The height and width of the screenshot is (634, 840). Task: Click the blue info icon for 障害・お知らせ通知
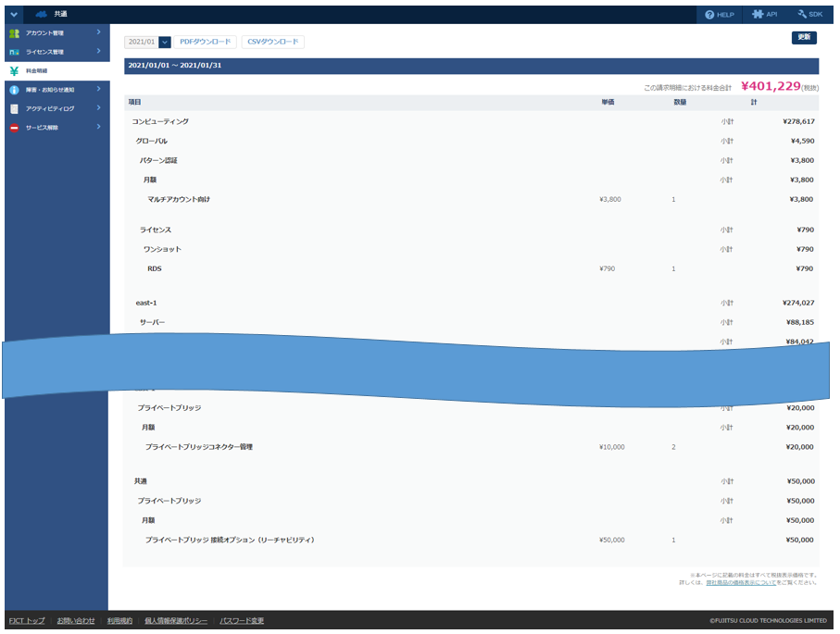tap(14, 90)
